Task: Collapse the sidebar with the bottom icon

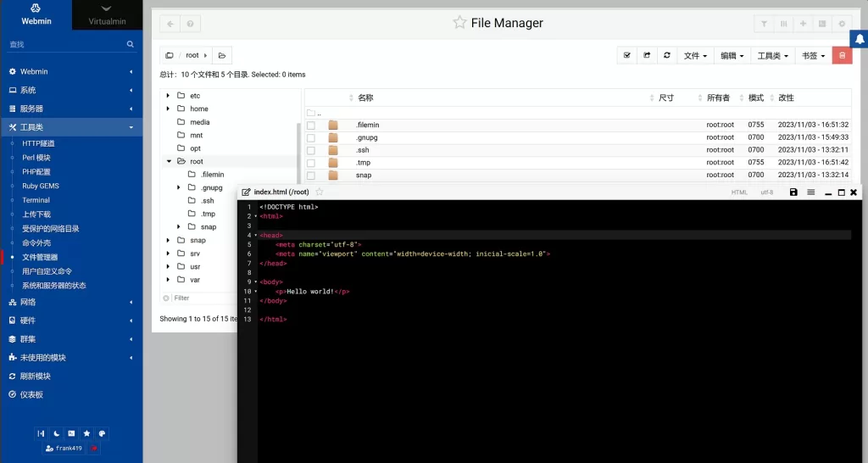Action: click(41, 433)
